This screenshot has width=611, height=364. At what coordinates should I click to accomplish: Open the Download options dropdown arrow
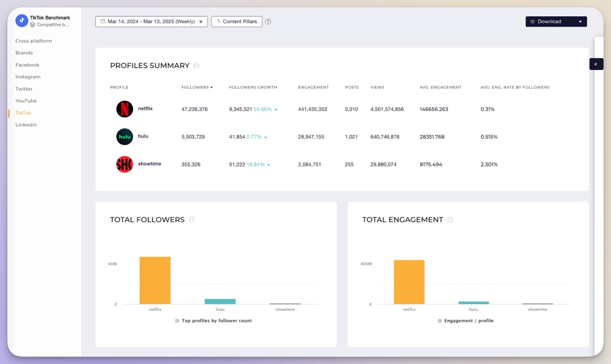click(581, 21)
